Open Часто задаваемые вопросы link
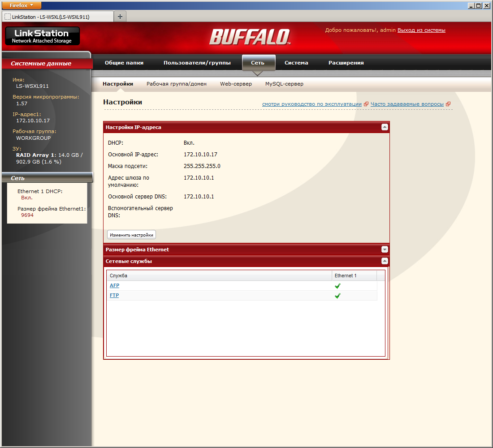 pyautogui.click(x=407, y=104)
